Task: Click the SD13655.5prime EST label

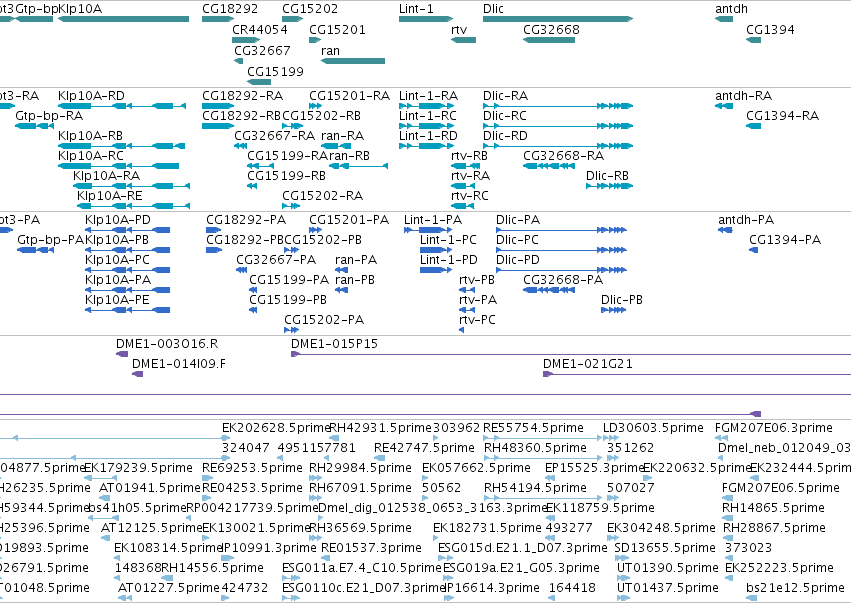Action: (665, 548)
